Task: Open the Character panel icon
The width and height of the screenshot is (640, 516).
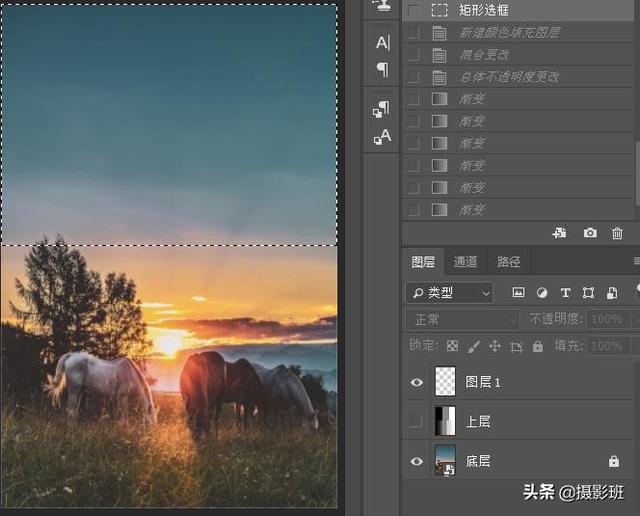Action: tap(382, 42)
